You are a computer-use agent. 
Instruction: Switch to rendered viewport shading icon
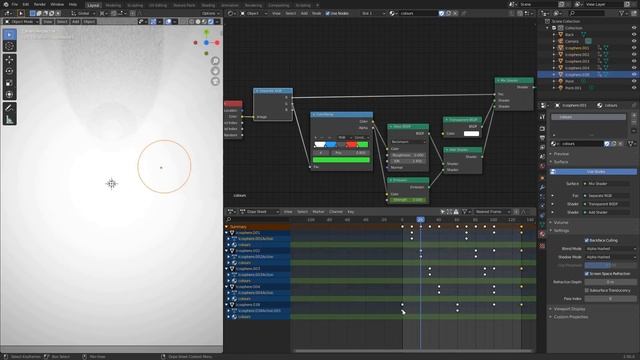(211, 21)
